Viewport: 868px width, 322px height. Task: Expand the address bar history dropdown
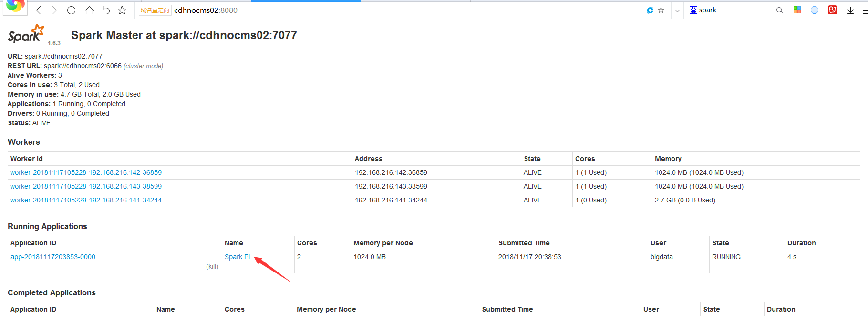click(677, 10)
